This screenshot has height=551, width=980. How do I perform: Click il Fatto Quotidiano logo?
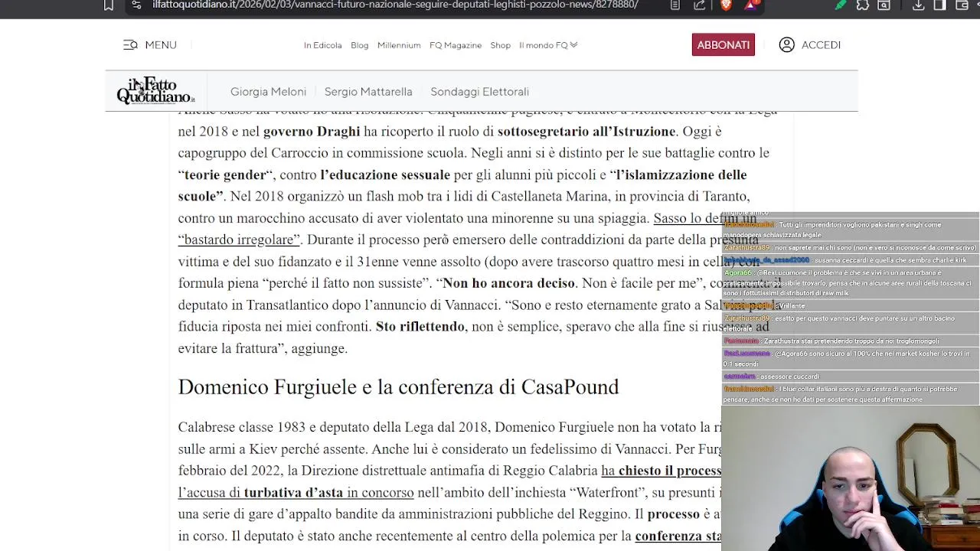coord(155,91)
